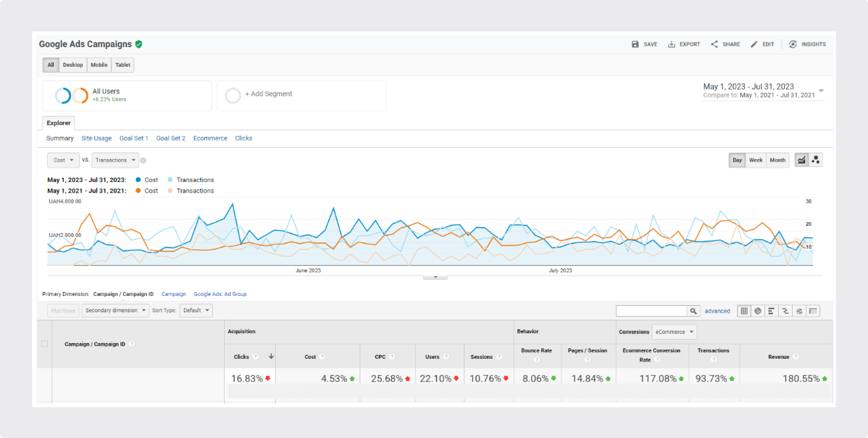Toggle chart interval to Month
Image resolution: width=868 pixels, height=438 pixels.
(x=777, y=160)
